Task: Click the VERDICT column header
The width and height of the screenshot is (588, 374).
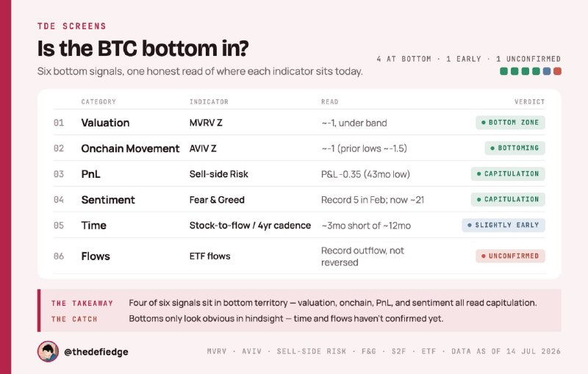Action: pos(529,101)
